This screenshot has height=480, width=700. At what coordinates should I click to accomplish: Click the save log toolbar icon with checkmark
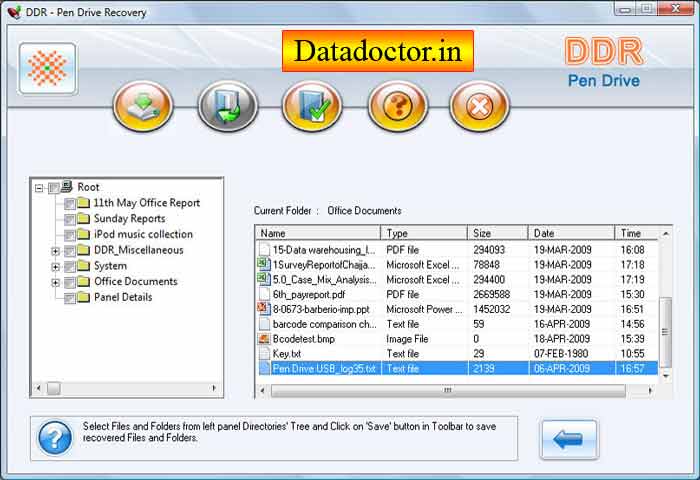(x=312, y=106)
